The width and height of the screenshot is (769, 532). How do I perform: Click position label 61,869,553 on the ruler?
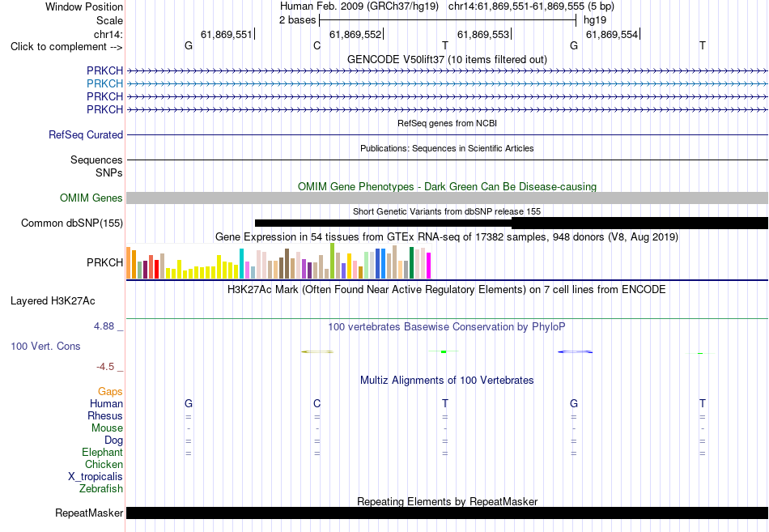click(x=483, y=34)
